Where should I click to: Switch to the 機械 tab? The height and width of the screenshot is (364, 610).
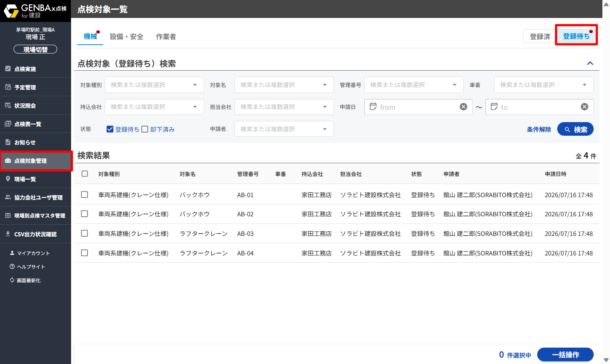[90, 36]
